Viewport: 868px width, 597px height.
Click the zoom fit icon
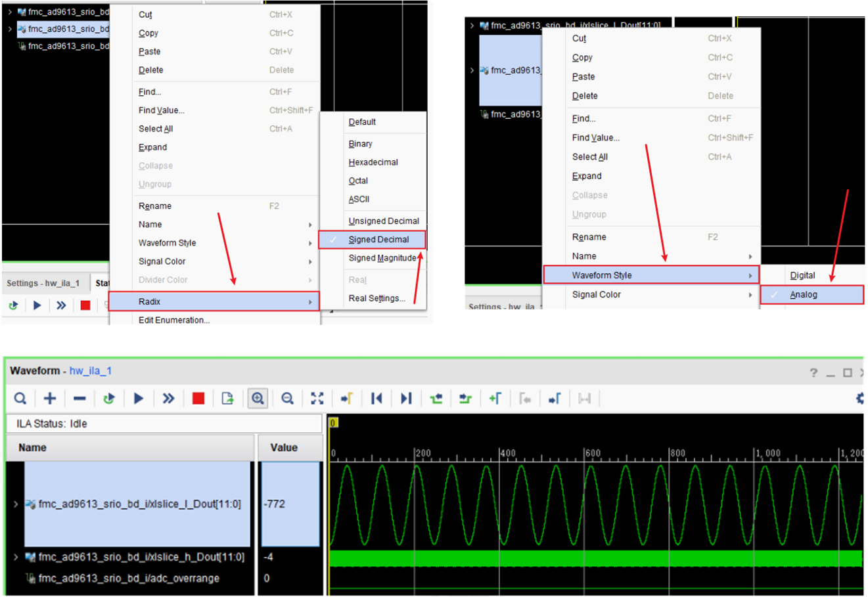(317, 398)
